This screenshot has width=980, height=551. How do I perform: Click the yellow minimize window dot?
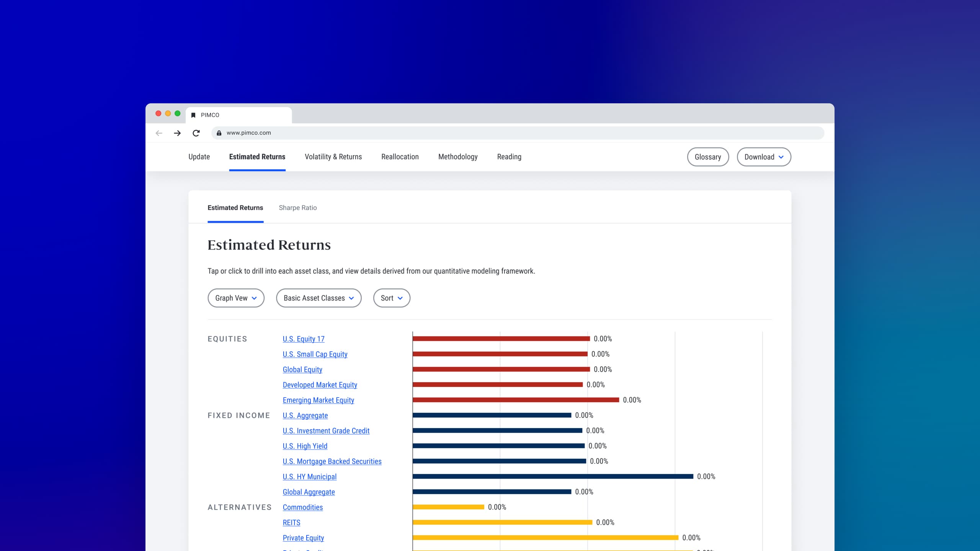[x=168, y=114]
